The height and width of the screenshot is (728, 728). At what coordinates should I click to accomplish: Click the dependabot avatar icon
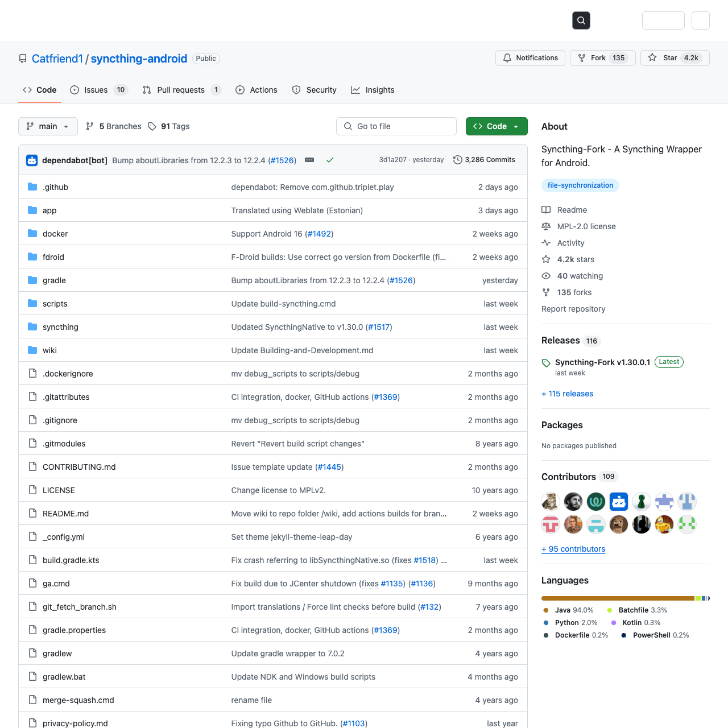(x=32, y=160)
